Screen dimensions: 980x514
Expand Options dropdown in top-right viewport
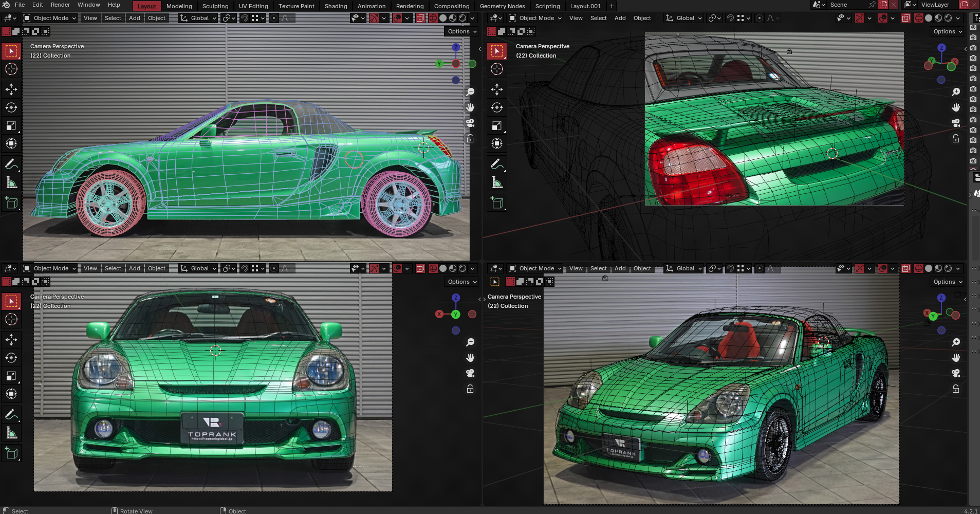pos(948,31)
